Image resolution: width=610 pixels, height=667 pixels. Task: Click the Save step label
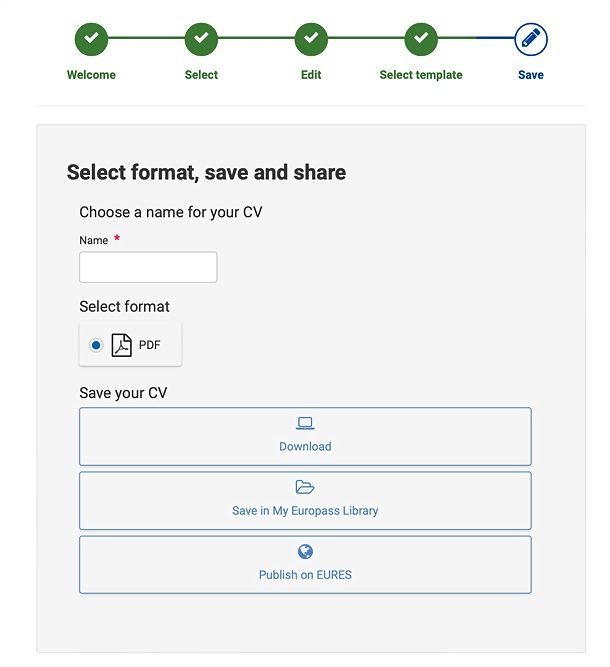tap(531, 75)
